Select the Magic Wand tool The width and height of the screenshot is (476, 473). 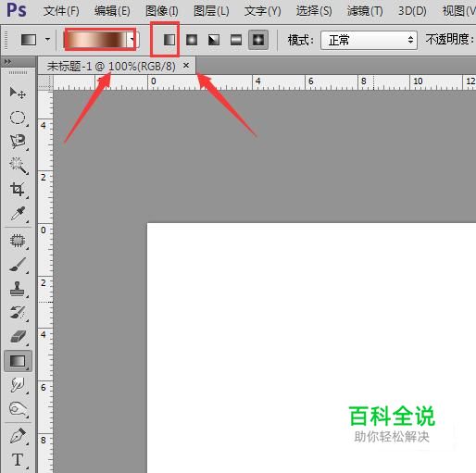(19, 166)
